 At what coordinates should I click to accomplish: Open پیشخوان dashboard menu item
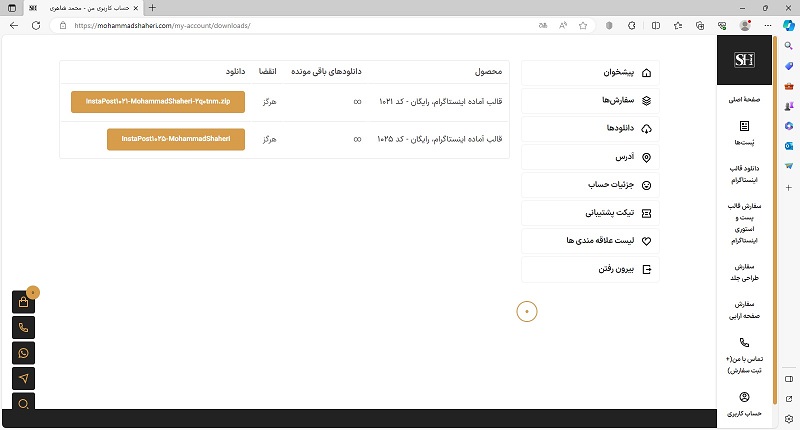click(x=590, y=73)
